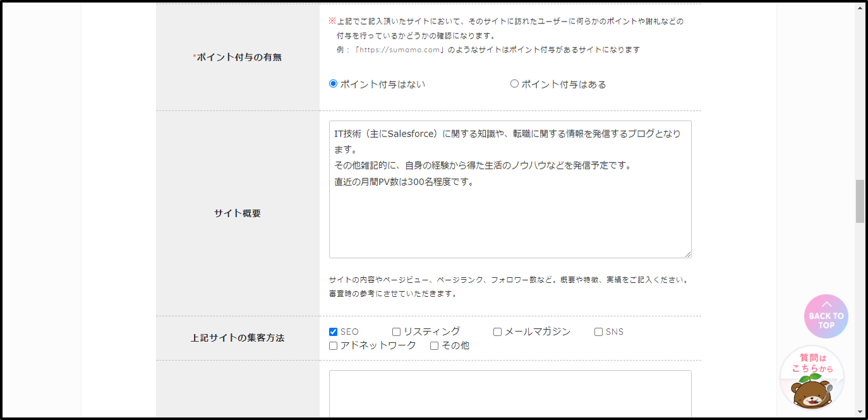Image resolution: width=868 pixels, height=420 pixels.
Task: Click the scrollbar track above the thumb
Action: point(860,95)
